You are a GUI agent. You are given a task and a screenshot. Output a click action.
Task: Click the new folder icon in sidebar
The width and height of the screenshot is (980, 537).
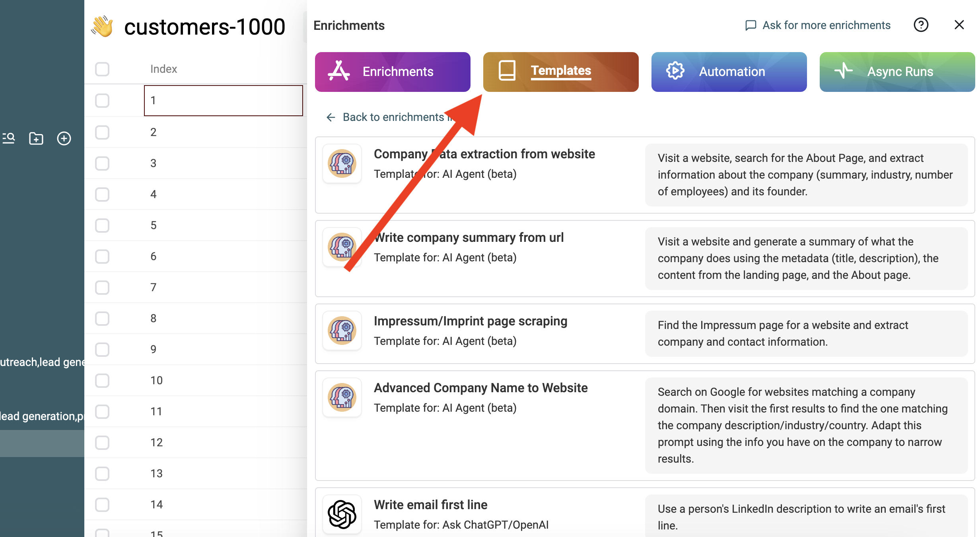[x=36, y=138]
